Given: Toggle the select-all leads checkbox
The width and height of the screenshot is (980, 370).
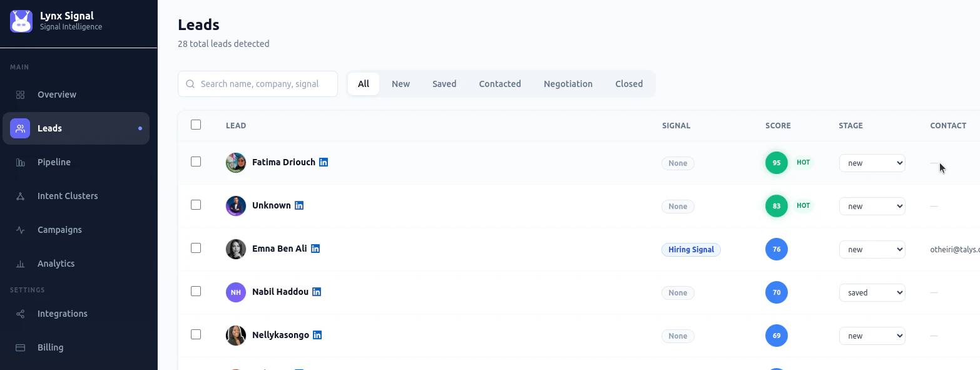Looking at the screenshot, I should click(196, 125).
